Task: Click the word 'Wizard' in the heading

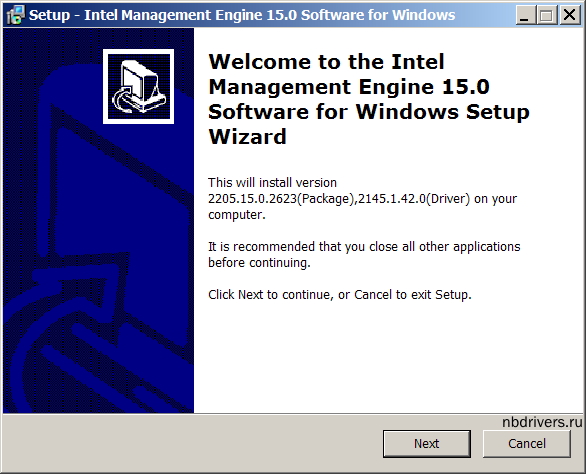Action: click(247, 137)
